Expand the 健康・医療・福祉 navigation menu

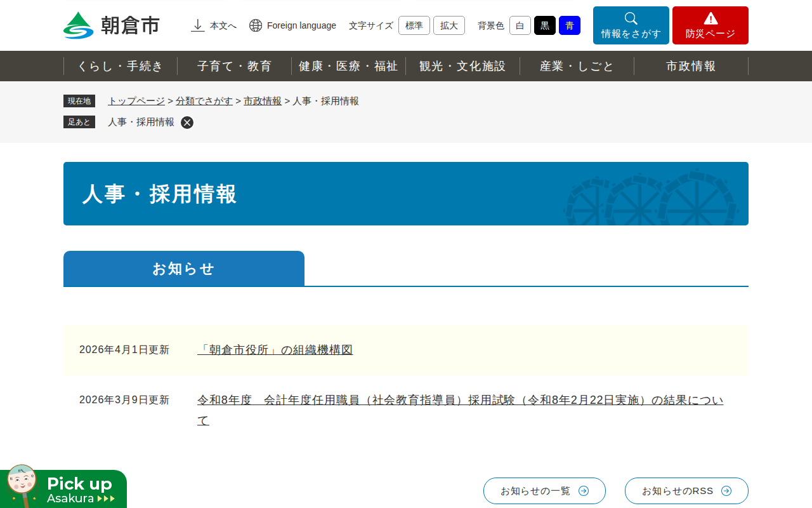[x=348, y=66]
